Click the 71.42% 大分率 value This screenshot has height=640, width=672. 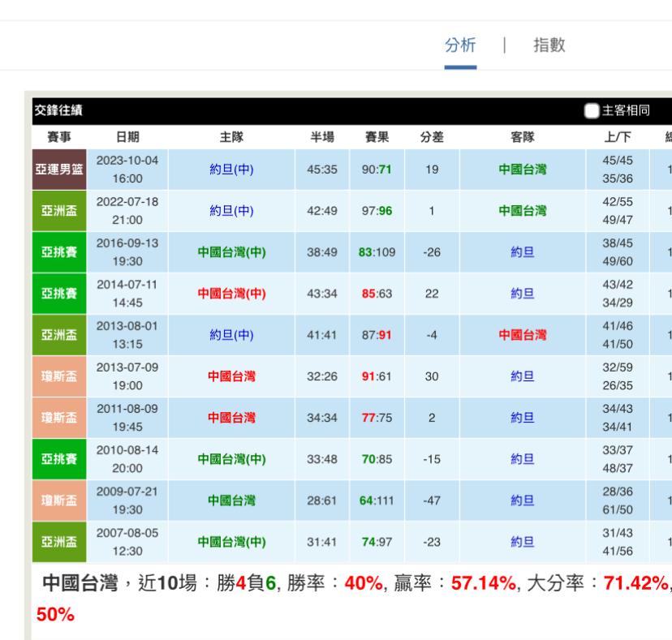click(x=636, y=583)
